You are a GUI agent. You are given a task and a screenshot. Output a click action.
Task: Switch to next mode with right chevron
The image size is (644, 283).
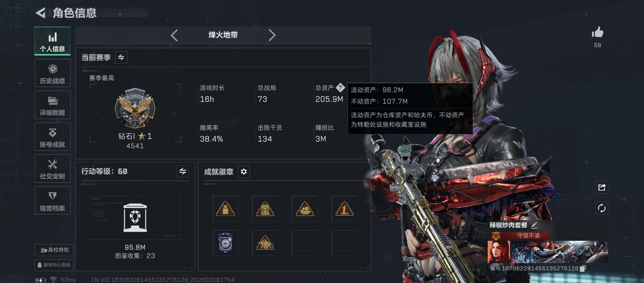(272, 35)
